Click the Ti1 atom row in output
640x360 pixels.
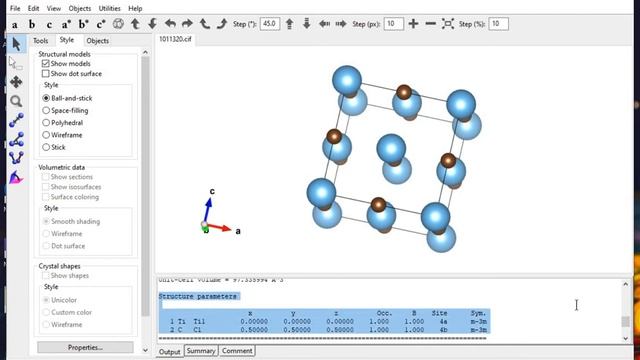(324, 322)
